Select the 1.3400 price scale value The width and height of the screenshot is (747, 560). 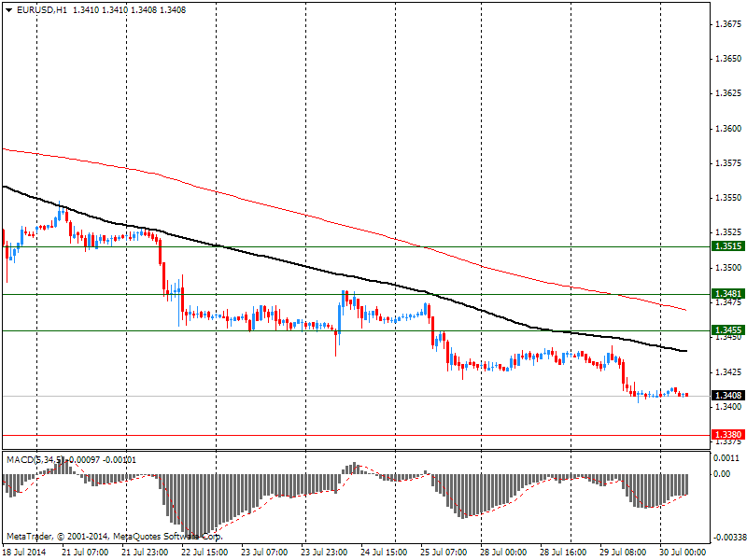tap(729, 407)
